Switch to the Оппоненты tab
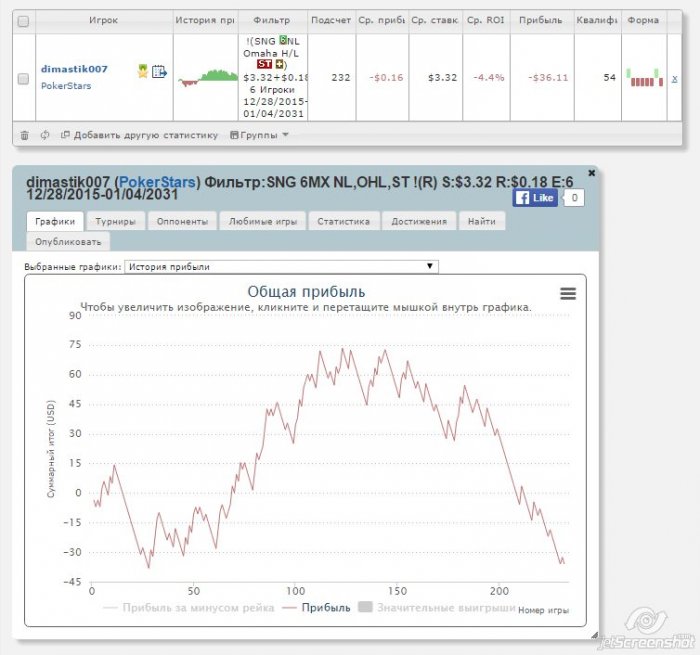Screen dimensions: 700x655 [x=182, y=221]
